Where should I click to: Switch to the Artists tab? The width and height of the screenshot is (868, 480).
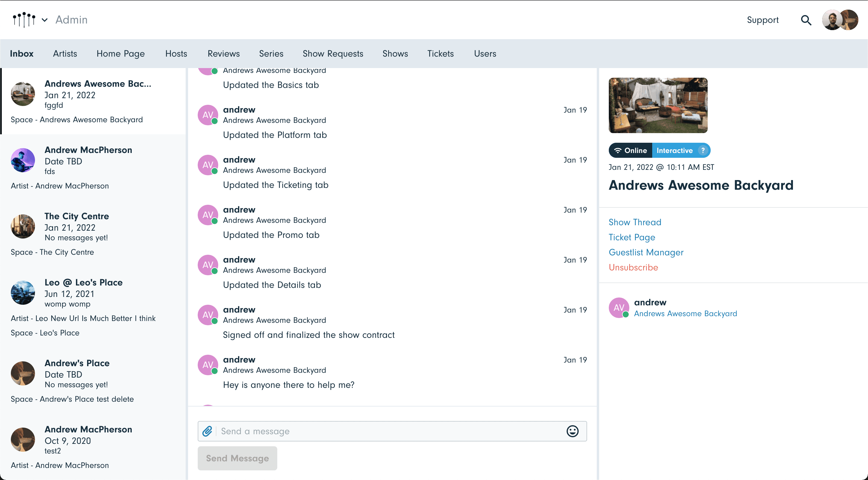pyautogui.click(x=65, y=54)
